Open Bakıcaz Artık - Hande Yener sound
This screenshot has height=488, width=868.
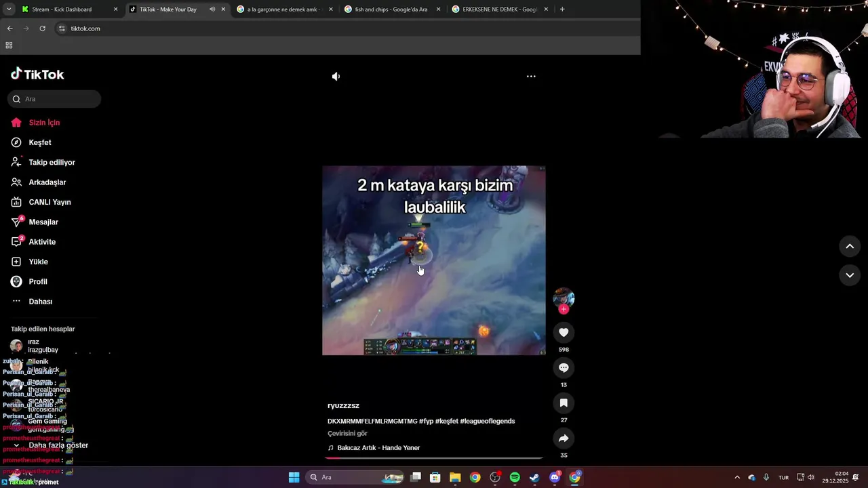[374, 448]
